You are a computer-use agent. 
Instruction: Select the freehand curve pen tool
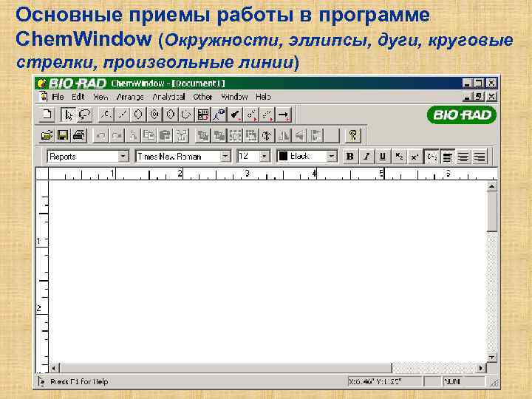click(219, 115)
